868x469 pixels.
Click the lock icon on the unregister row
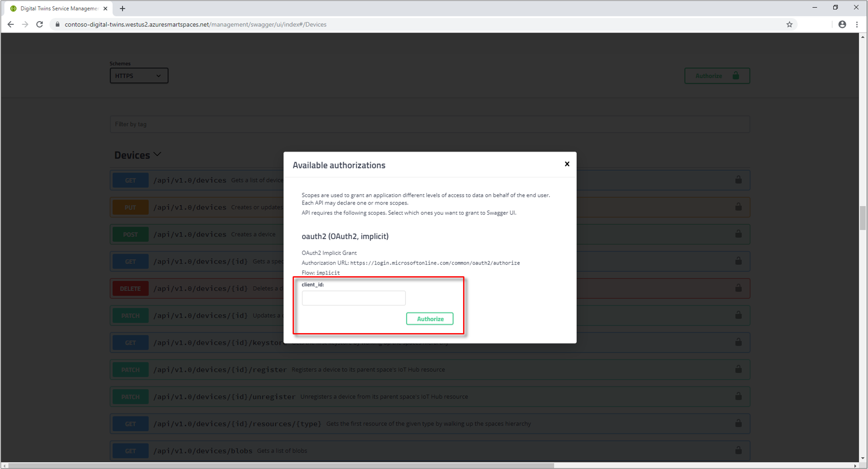click(738, 396)
